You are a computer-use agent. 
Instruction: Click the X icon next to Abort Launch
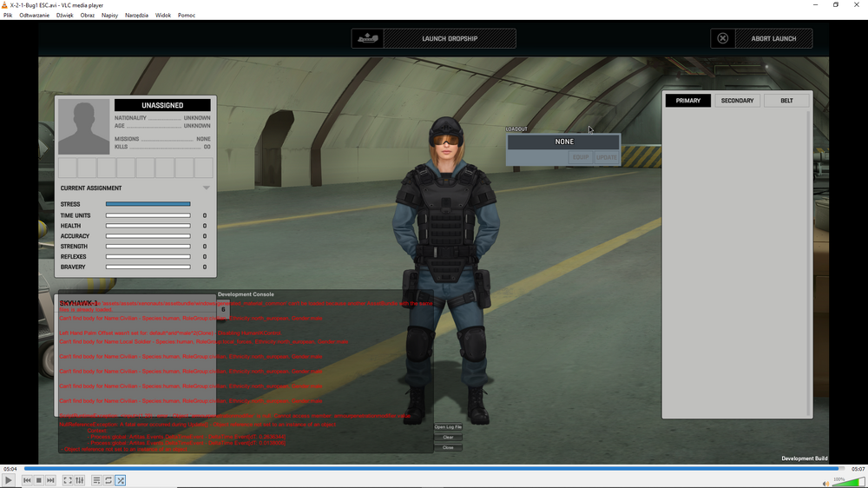(x=723, y=39)
